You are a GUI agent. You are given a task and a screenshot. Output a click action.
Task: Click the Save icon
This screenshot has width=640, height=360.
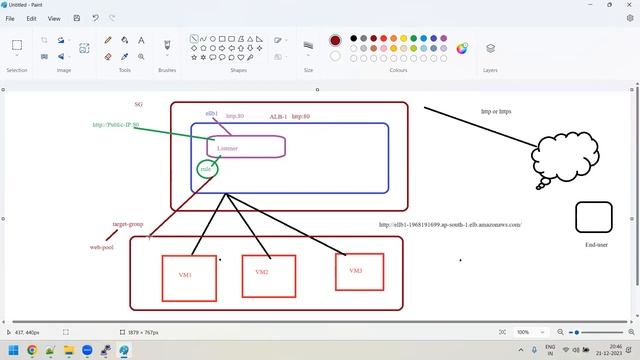77,18
